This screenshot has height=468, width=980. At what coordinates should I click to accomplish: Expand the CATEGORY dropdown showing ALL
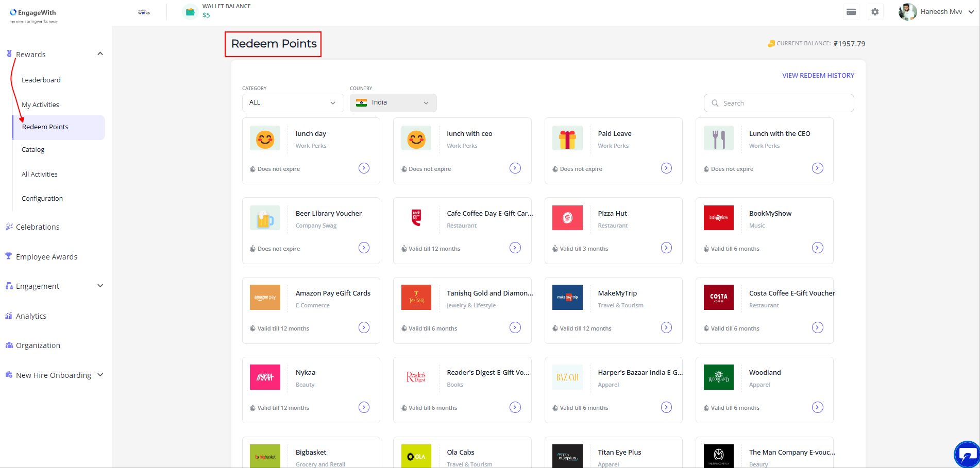(292, 102)
